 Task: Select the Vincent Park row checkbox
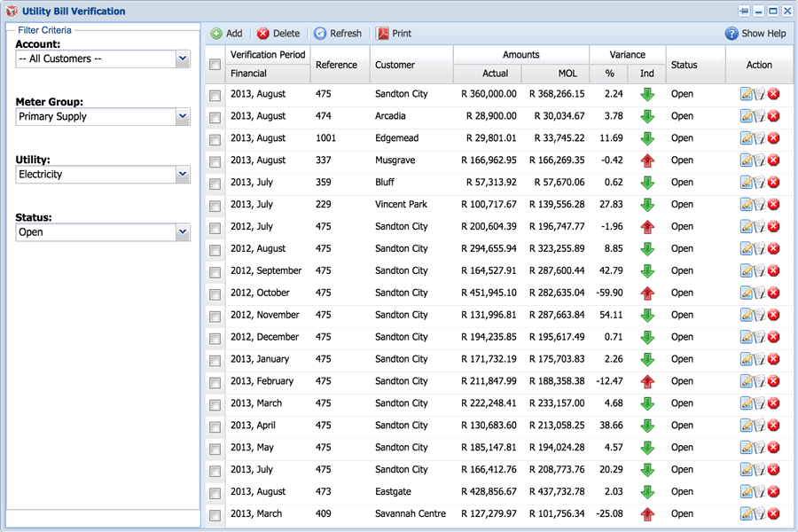[215, 206]
